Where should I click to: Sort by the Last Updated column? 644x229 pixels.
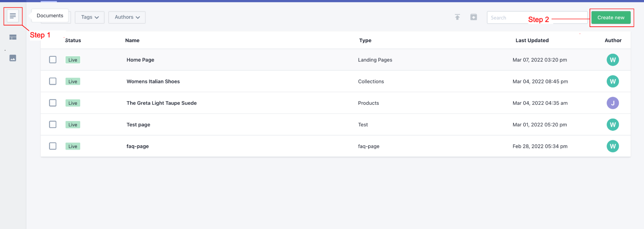[x=532, y=40]
